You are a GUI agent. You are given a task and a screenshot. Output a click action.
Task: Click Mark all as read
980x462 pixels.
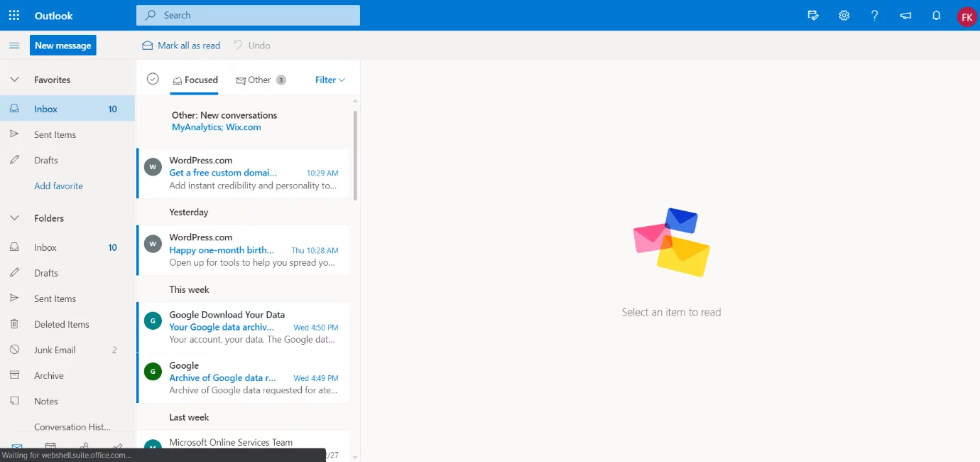point(181,45)
